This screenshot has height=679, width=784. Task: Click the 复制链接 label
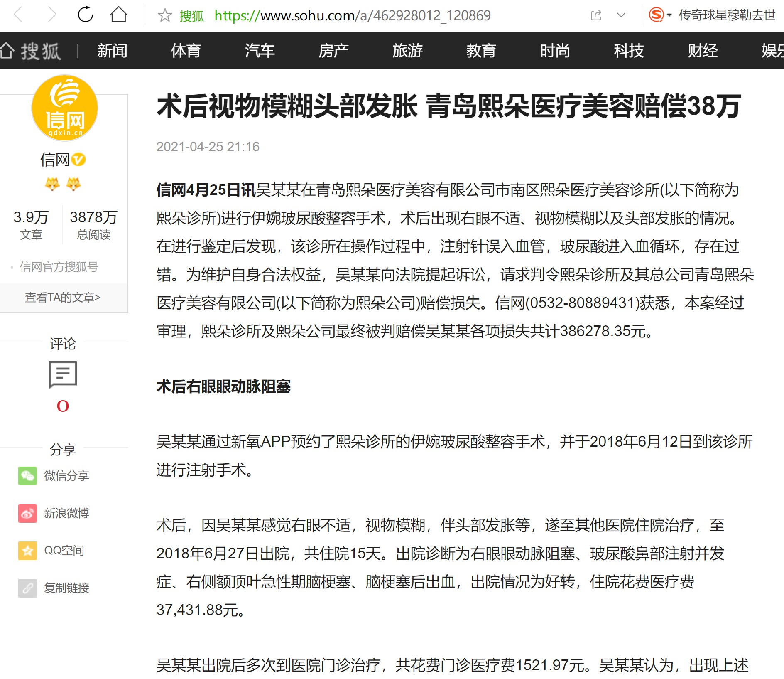click(67, 588)
